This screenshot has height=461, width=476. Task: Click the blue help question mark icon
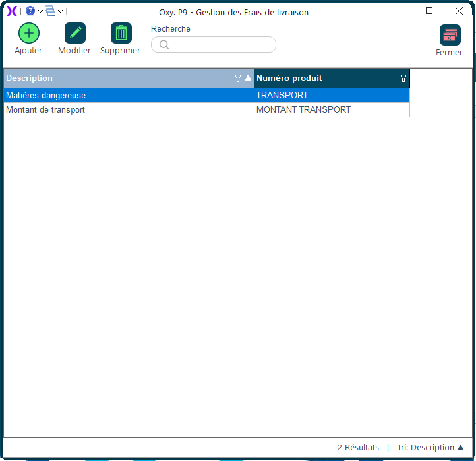click(30, 11)
